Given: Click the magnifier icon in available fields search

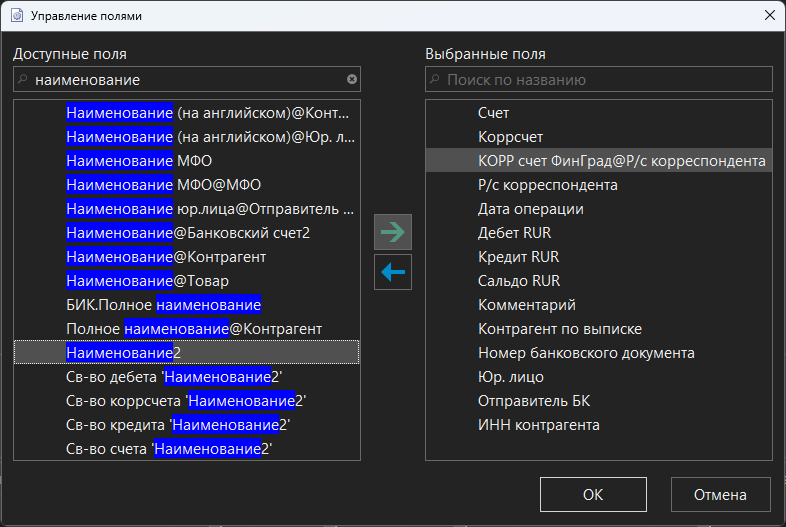Looking at the screenshot, I should coord(23,79).
